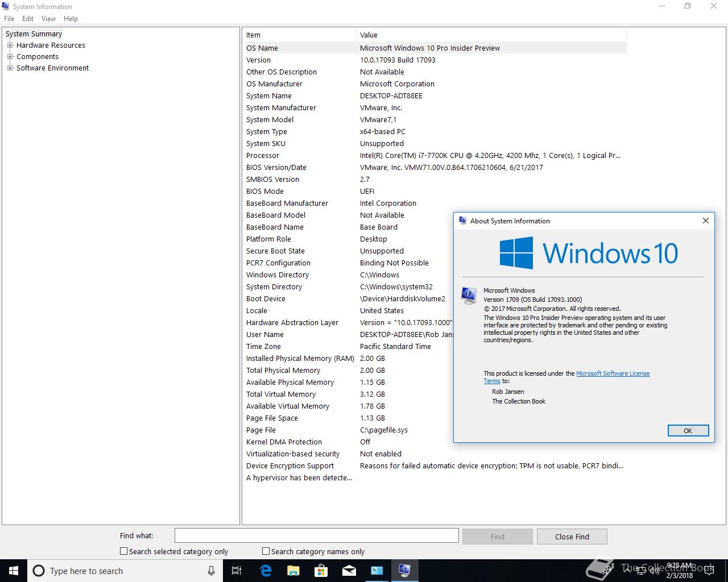
Task: Click the Close Find button
Action: coord(572,537)
